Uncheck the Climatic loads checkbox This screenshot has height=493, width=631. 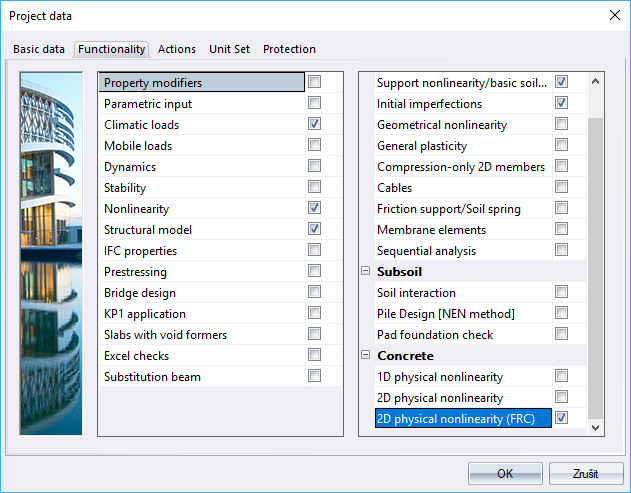(315, 124)
